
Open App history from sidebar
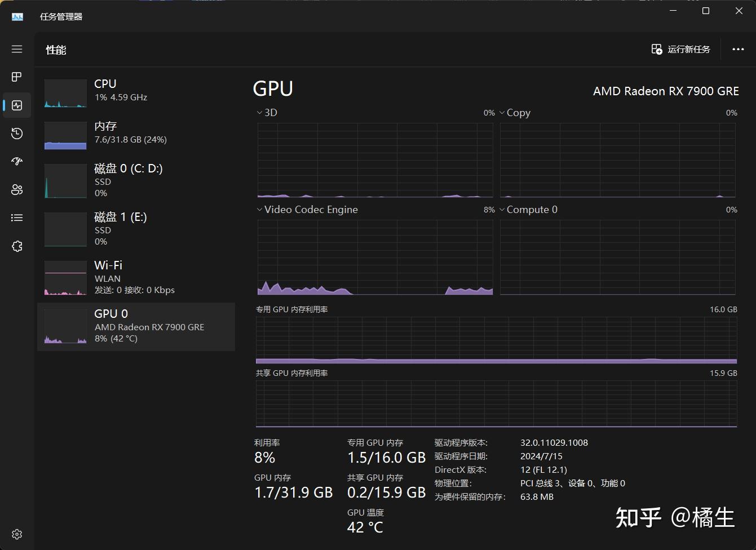[x=17, y=133]
